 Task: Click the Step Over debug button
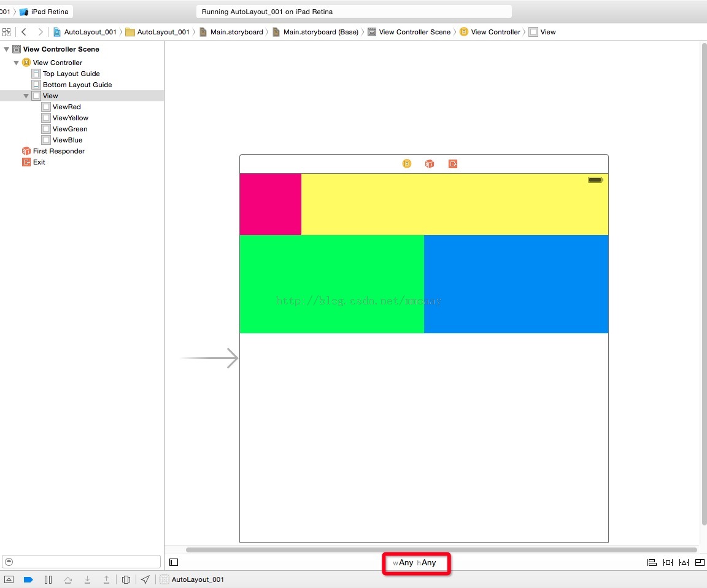pos(68,579)
